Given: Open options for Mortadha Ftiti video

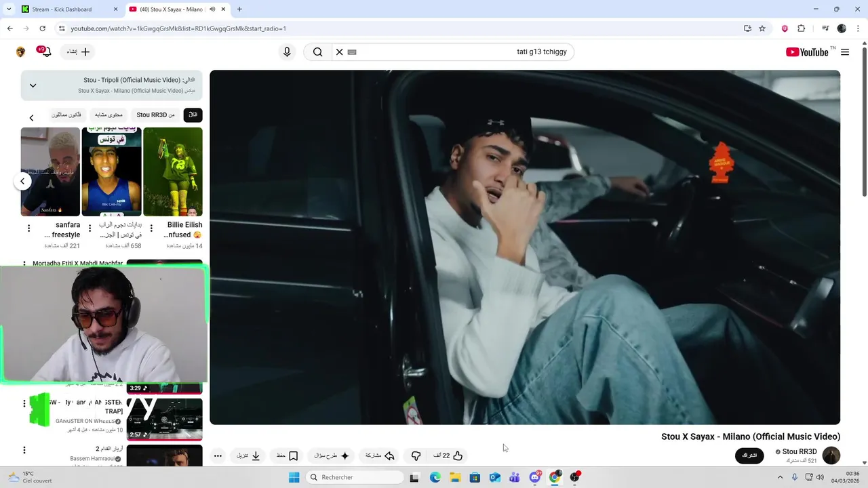Looking at the screenshot, I should 24,263.
